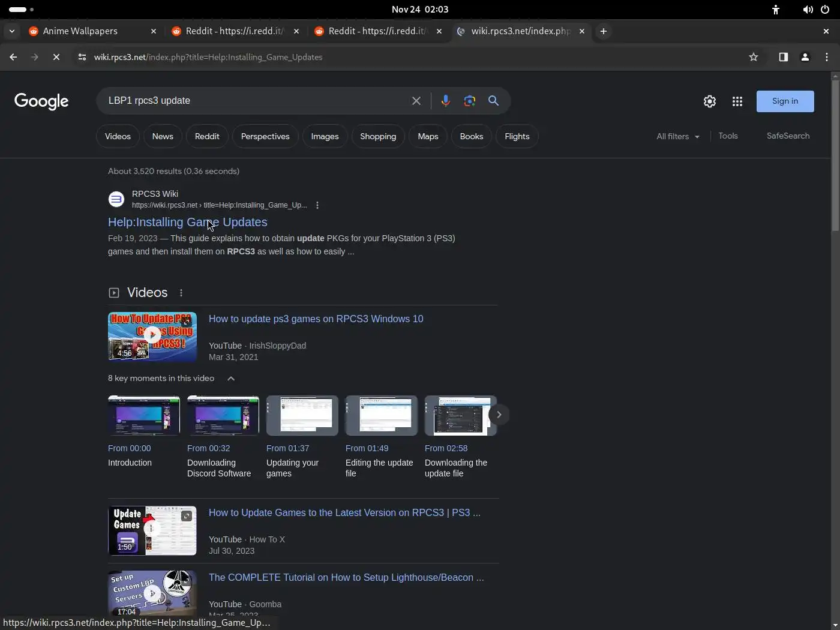This screenshot has height=630, width=840.
Task: Filter results by Maps
Action: (x=428, y=136)
